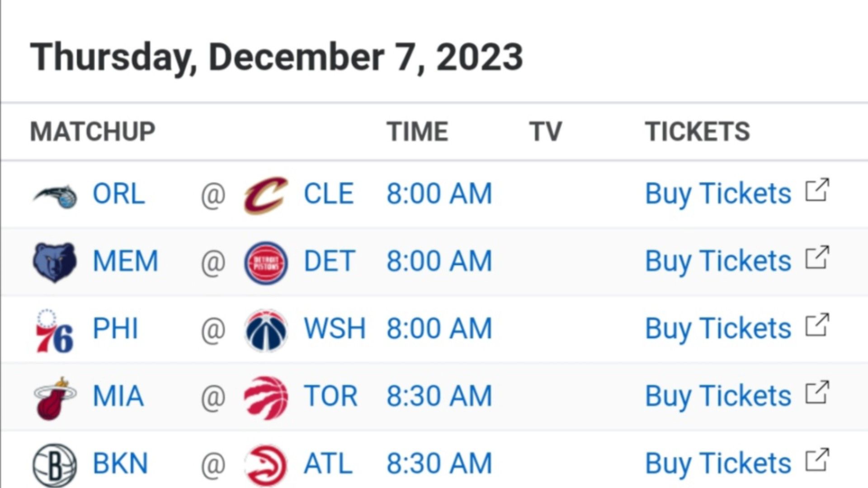The height and width of the screenshot is (488, 868).
Task: Click the Miami Heat logo
Action: tap(55, 398)
